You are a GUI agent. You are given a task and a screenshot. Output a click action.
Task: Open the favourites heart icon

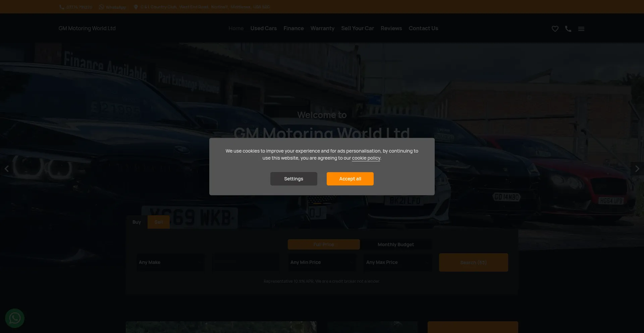tap(555, 29)
